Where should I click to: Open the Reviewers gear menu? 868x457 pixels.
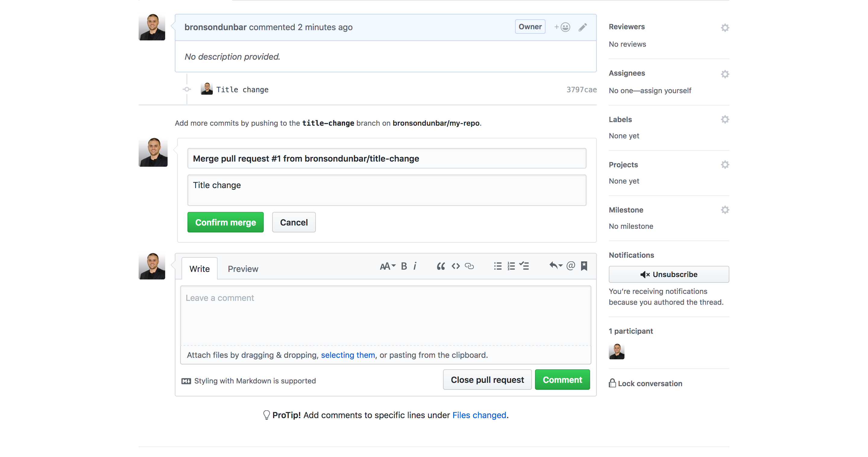(725, 28)
